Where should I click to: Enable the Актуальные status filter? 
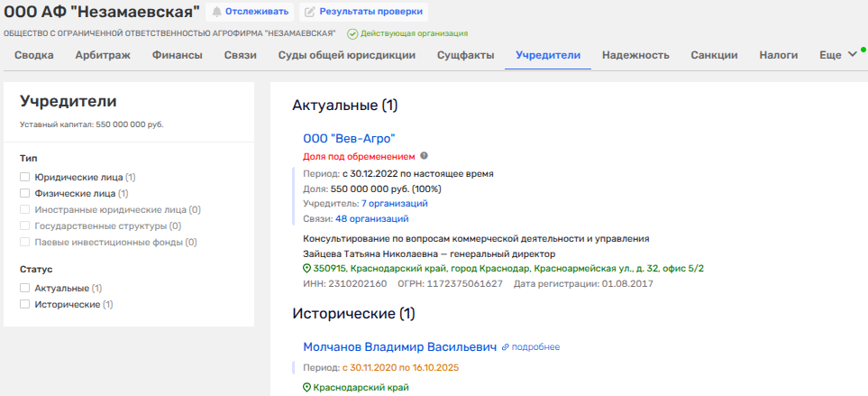point(24,288)
